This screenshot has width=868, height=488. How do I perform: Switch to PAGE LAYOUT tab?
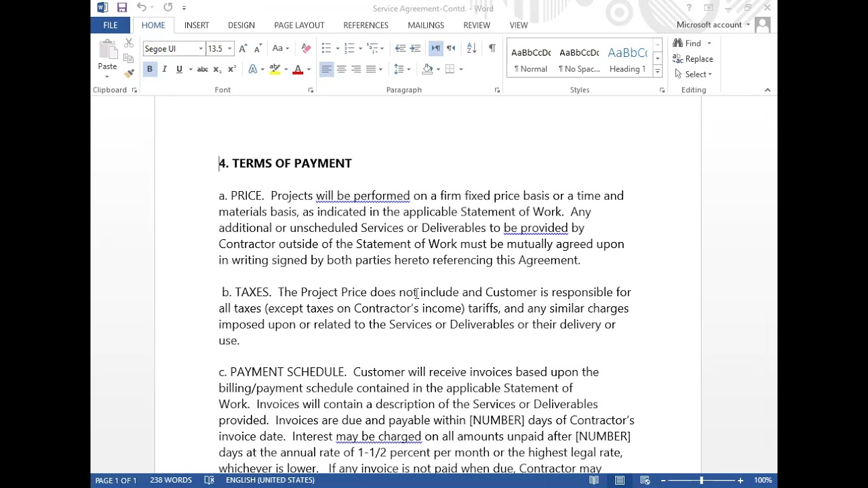[x=299, y=25]
